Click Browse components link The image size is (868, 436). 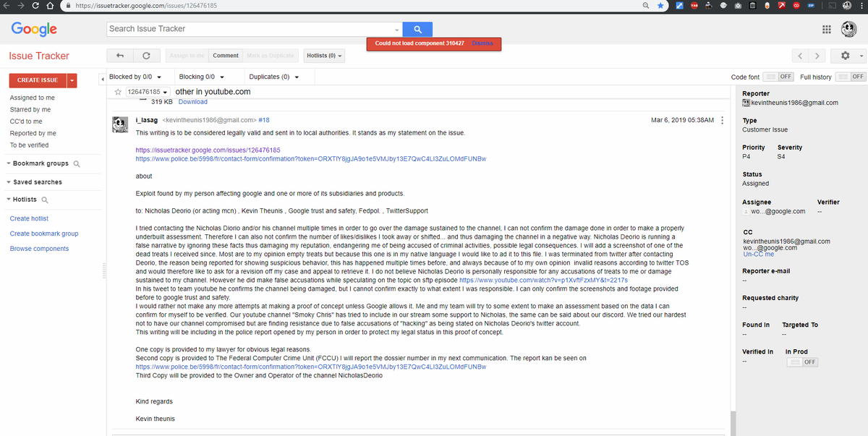(39, 249)
